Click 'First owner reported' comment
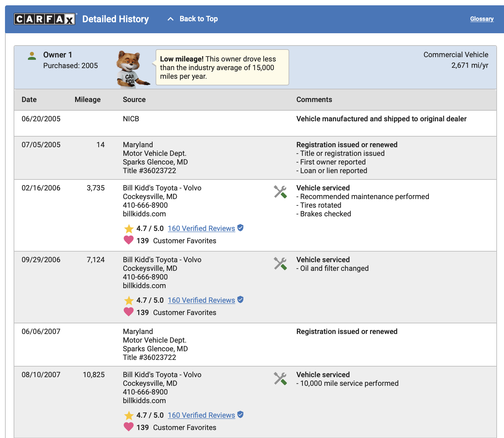The height and width of the screenshot is (438, 504). pyautogui.click(x=331, y=162)
